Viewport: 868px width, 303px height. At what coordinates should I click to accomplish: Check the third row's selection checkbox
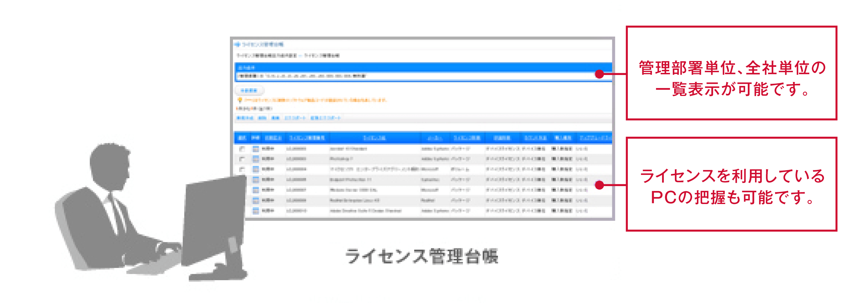point(242,169)
